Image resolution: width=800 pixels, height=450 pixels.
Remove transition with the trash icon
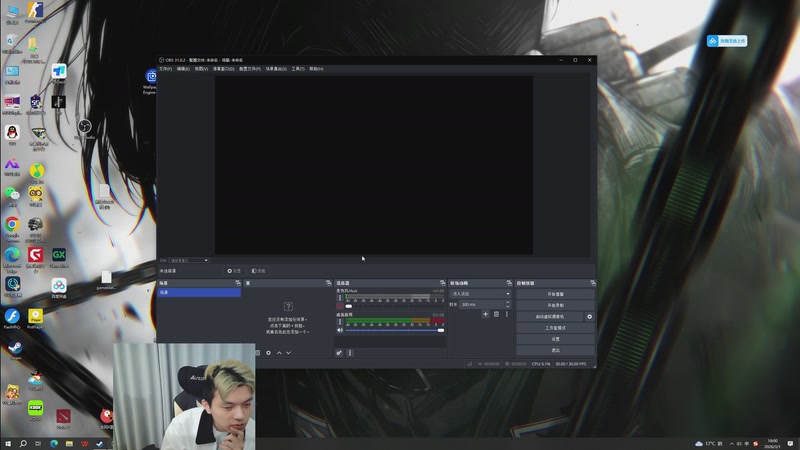point(496,314)
